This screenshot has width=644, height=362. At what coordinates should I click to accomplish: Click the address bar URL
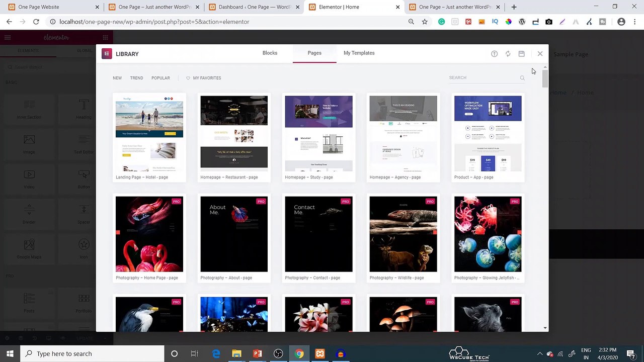[154, 22]
